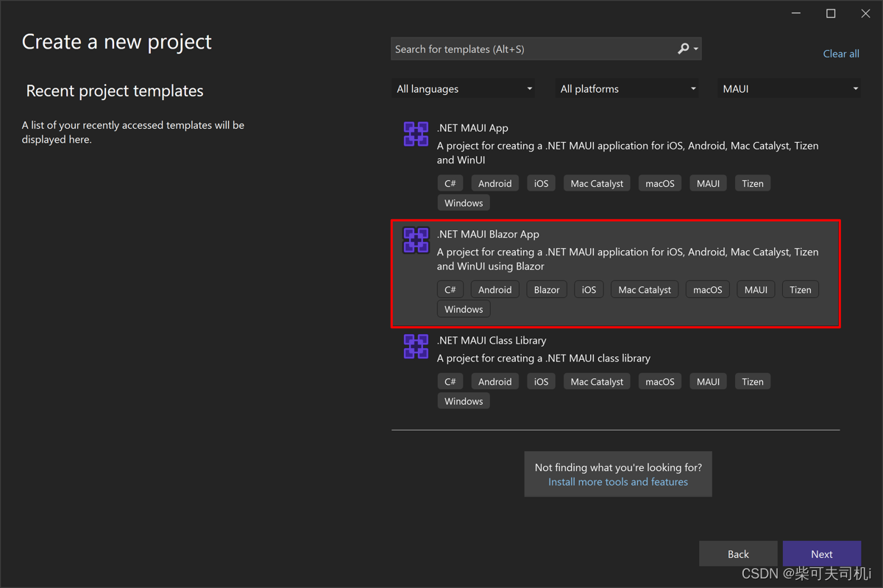883x588 pixels.
Task: Click the .NET MAUI App template icon
Action: pos(416,134)
